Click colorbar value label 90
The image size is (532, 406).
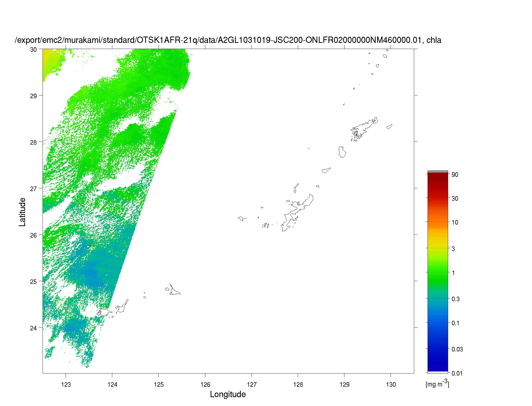coord(455,175)
